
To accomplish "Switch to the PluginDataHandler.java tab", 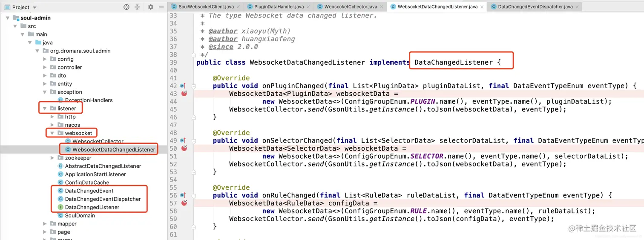I will 278,7.
